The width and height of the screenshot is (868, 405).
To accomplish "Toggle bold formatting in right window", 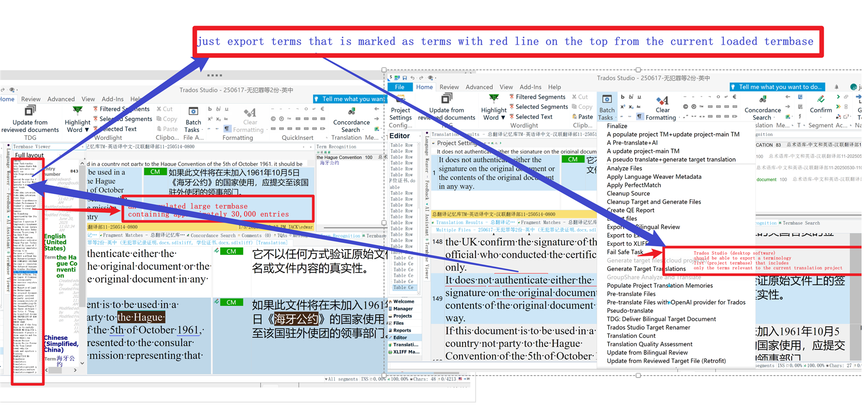I will point(623,97).
